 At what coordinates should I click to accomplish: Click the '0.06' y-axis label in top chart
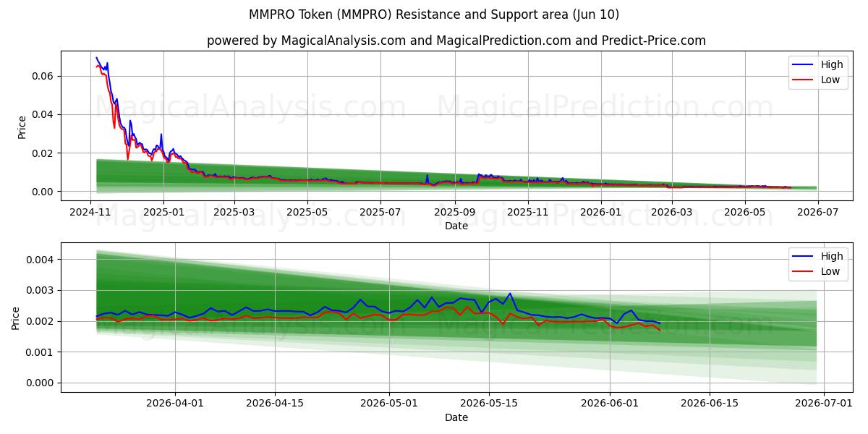click(x=44, y=76)
